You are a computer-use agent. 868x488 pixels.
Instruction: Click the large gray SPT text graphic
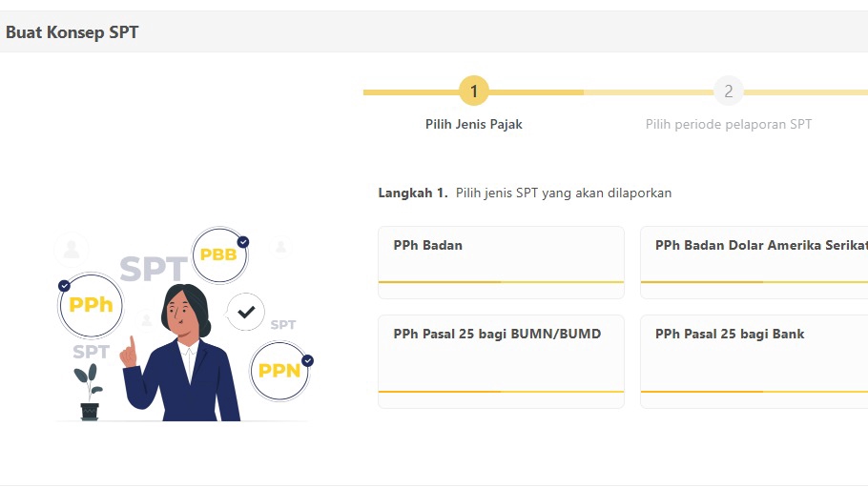tap(153, 270)
